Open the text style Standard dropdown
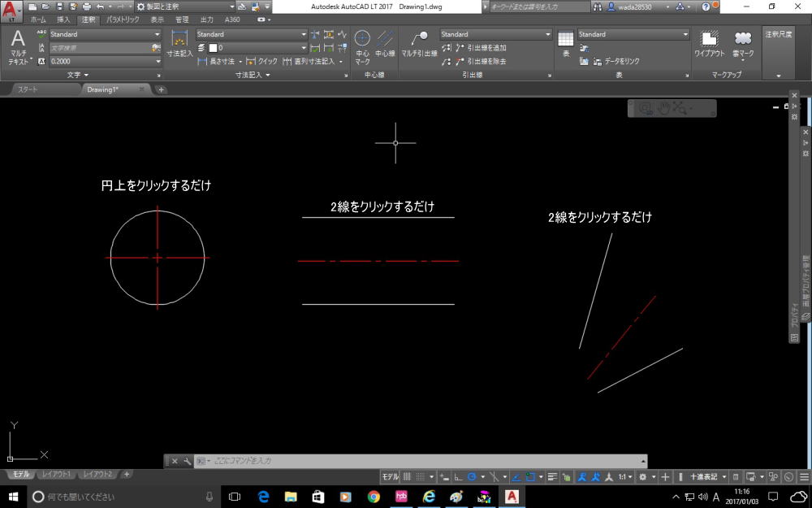 tap(105, 34)
